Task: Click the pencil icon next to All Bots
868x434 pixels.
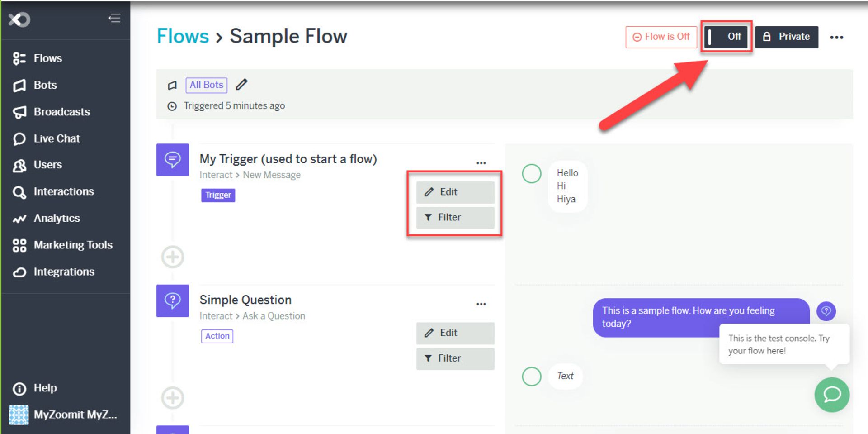Action: point(242,85)
